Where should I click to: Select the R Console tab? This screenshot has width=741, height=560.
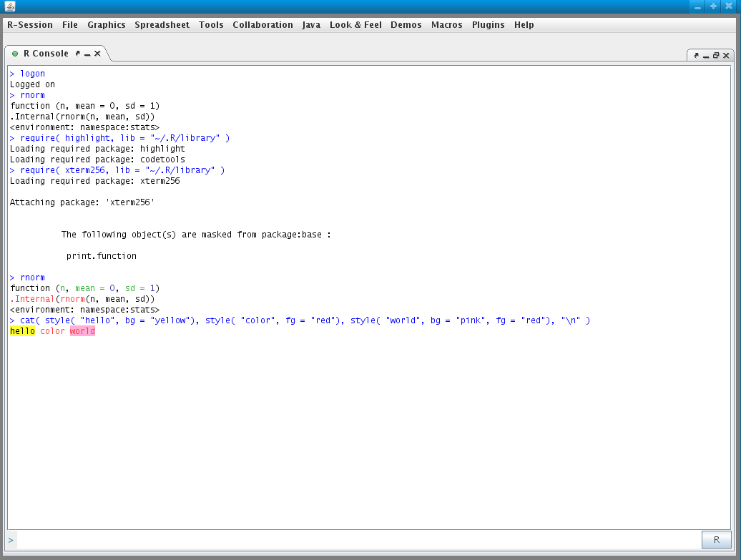[46, 54]
